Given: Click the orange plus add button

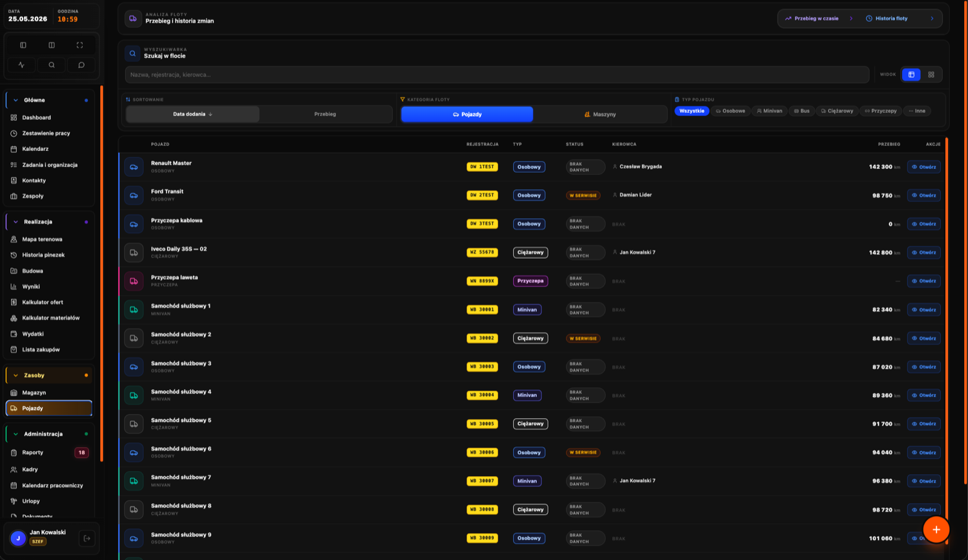Looking at the screenshot, I should tap(936, 530).
